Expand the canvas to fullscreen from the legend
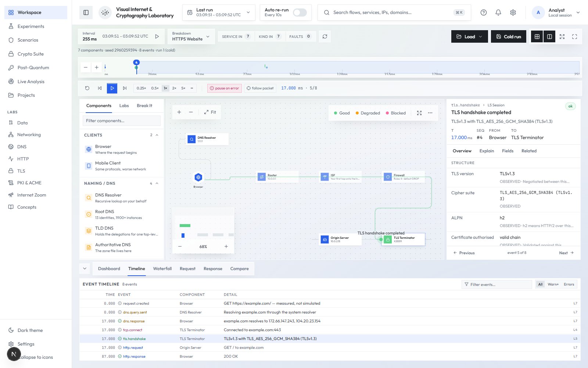Viewport: 588px width, 368px height. pos(419,113)
